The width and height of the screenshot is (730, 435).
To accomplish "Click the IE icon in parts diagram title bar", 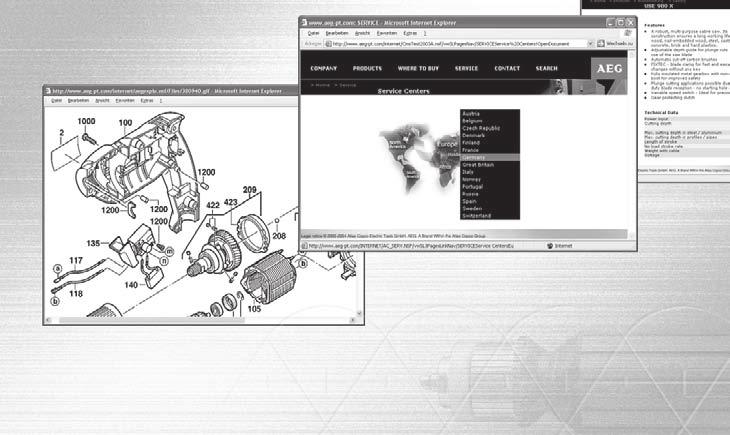I will tap(48, 91).
